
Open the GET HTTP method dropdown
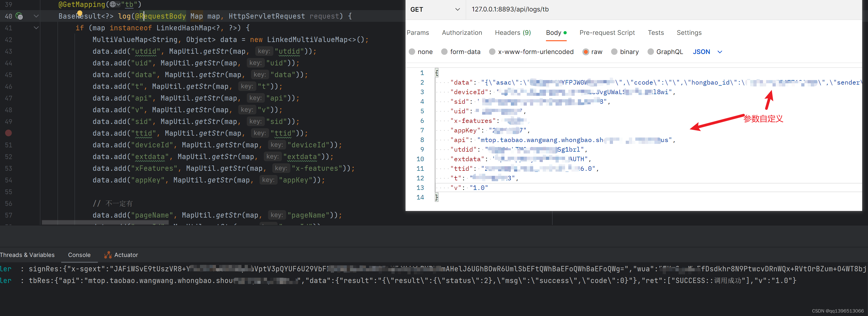pyautogui.click(x=435, y=9)
